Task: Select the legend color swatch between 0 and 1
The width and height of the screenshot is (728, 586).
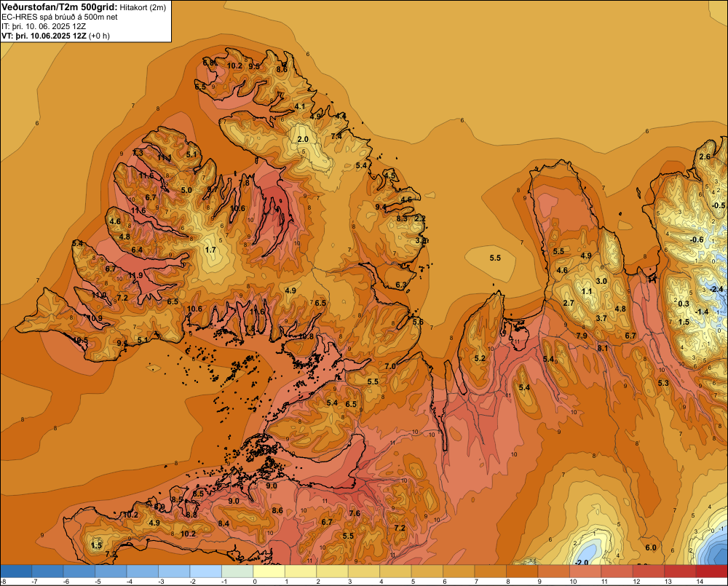Action: [269, 571]
